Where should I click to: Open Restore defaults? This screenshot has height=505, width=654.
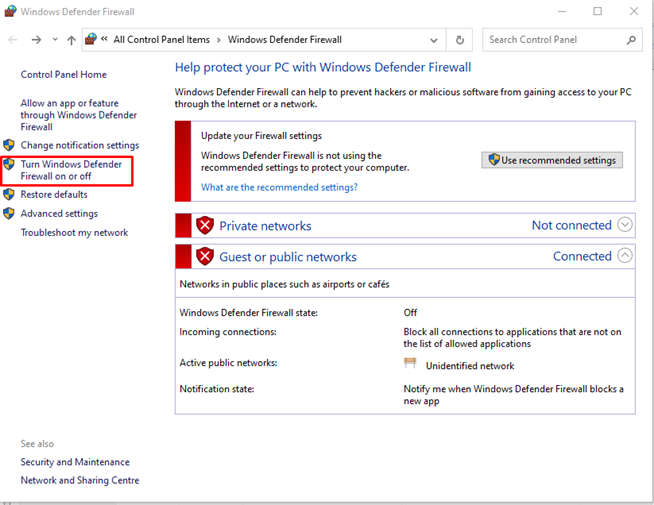tap(54, 194)
